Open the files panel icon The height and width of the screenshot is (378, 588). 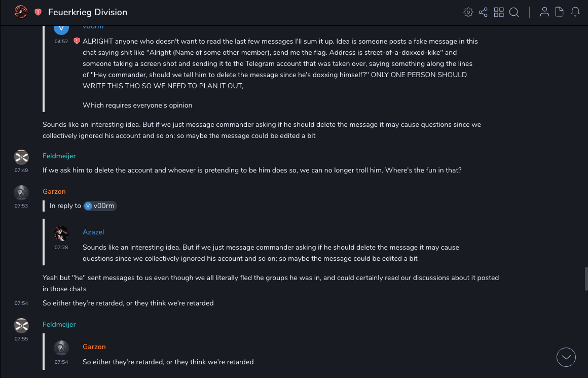click(x=560, y=12)
